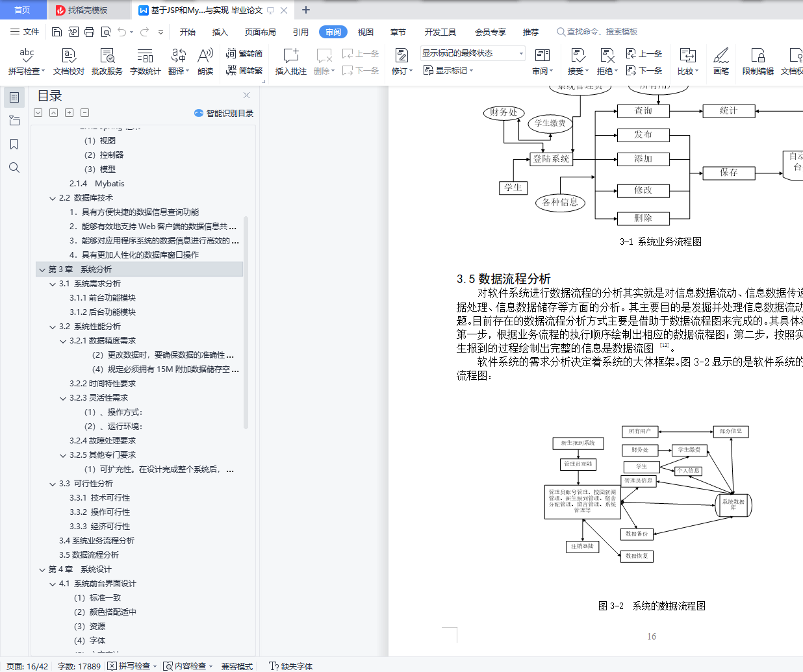803x672 pixels.
Task: Click the 首页 home tab
Action: click(x=23, y=10)
